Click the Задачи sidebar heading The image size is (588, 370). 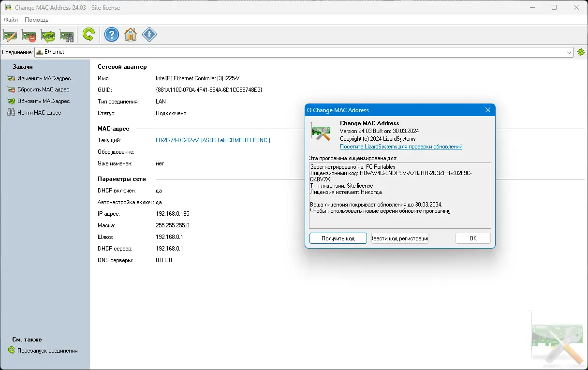click(23, 67)
